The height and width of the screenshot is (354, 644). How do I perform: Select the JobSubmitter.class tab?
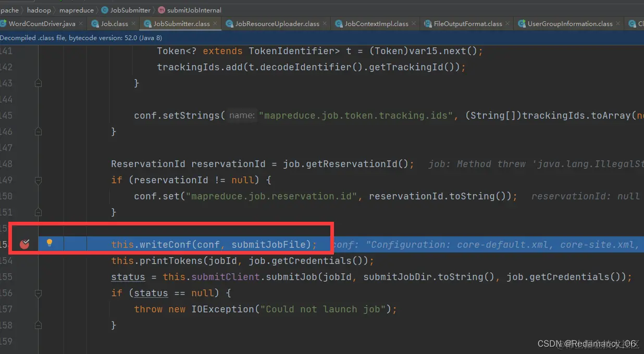181,24
